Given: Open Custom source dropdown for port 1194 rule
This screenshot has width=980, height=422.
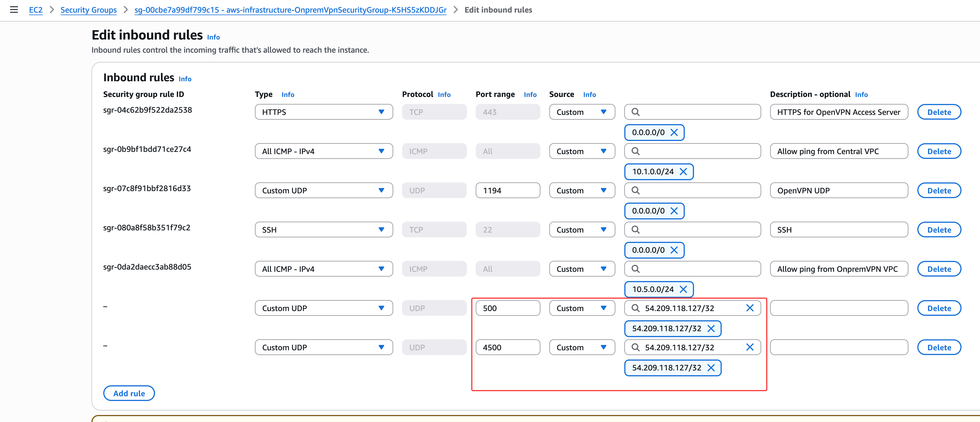Looking at the screenshot, I should (x=582, y=191).
